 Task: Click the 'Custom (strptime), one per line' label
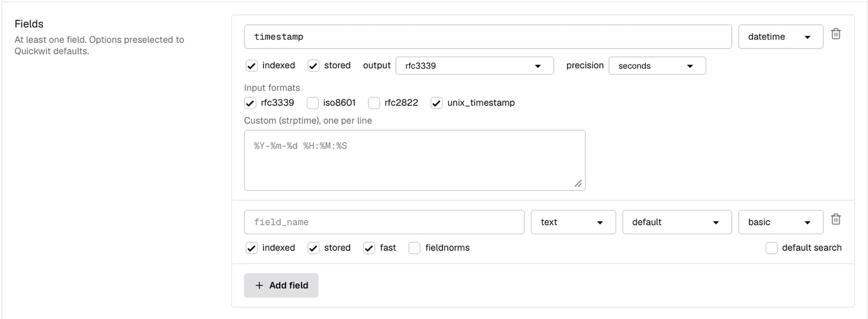pyautogui.click(x=308, y=120)
